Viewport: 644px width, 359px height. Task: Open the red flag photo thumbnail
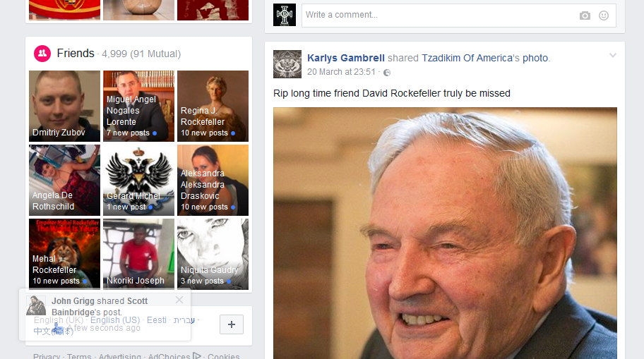64,10
